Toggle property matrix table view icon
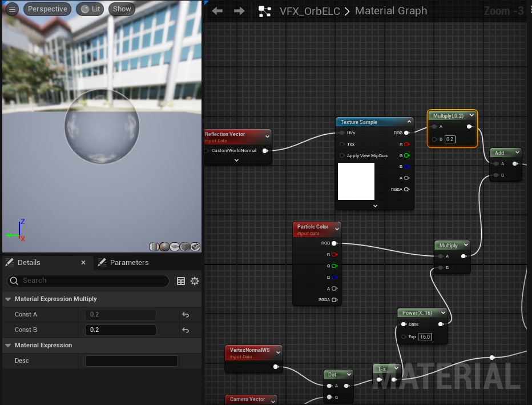This screenshot has height=405, width=532. (x=181, y=281)
